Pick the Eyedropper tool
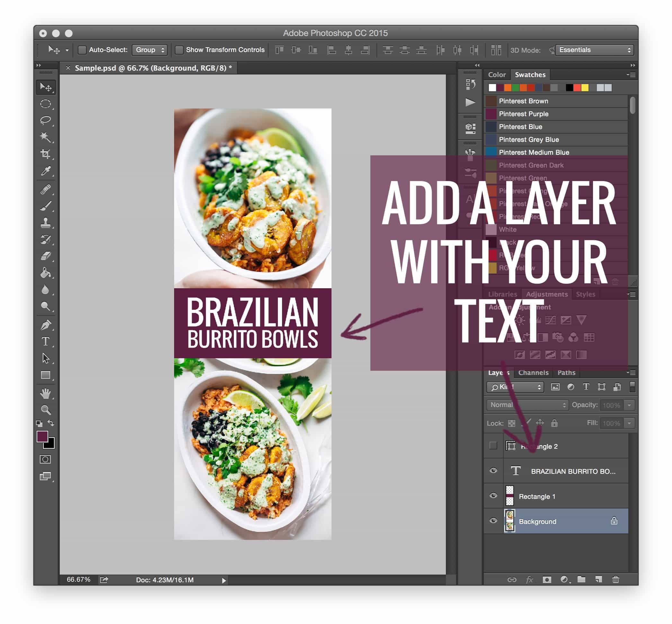This screenshot has width=672, height=624. pyautogui.click(x=45, y=171)
